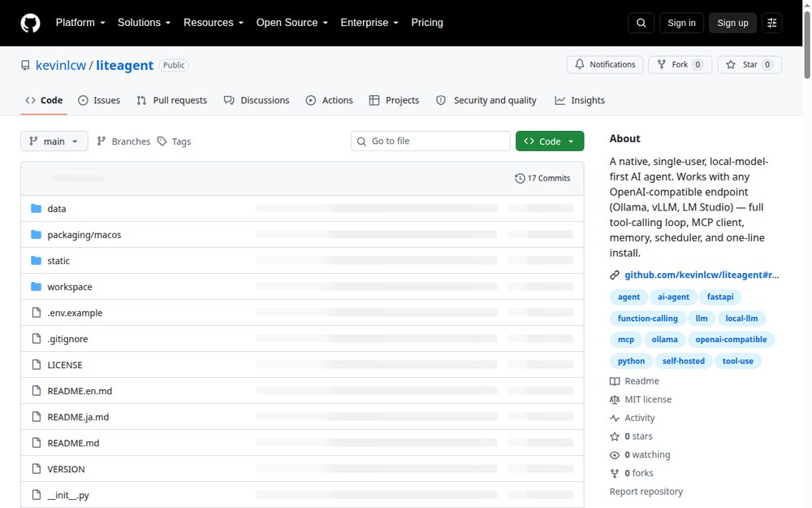The width and height of the screenshot is (812, 508).
Task: Click the Sign up button
Action: [x=732, y=23]
